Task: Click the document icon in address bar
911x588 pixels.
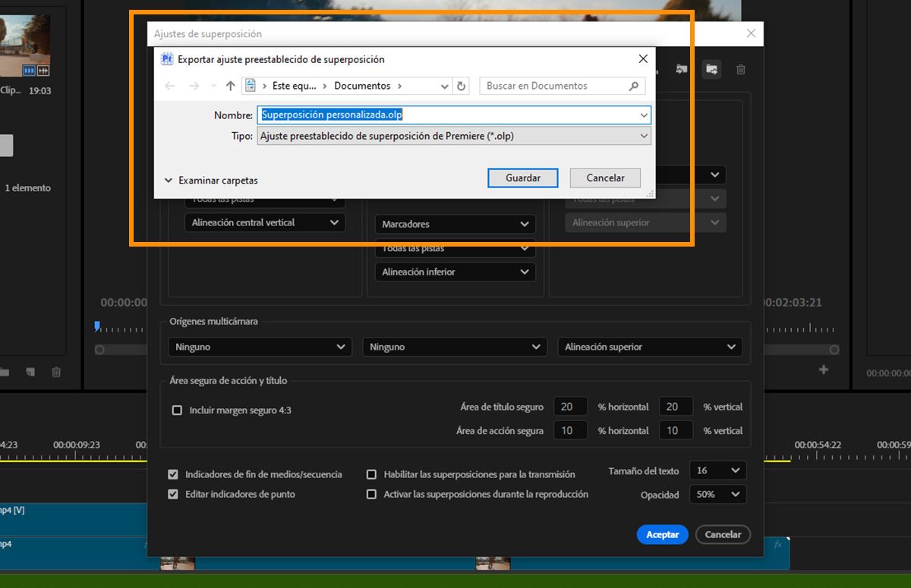Action: (x=251, y=86)
